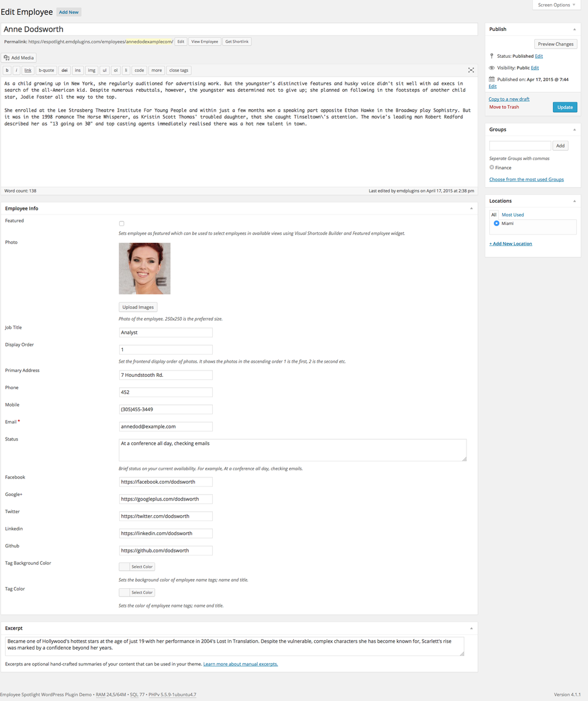Edit the Visibility setting link

click(x=535, y=68)
